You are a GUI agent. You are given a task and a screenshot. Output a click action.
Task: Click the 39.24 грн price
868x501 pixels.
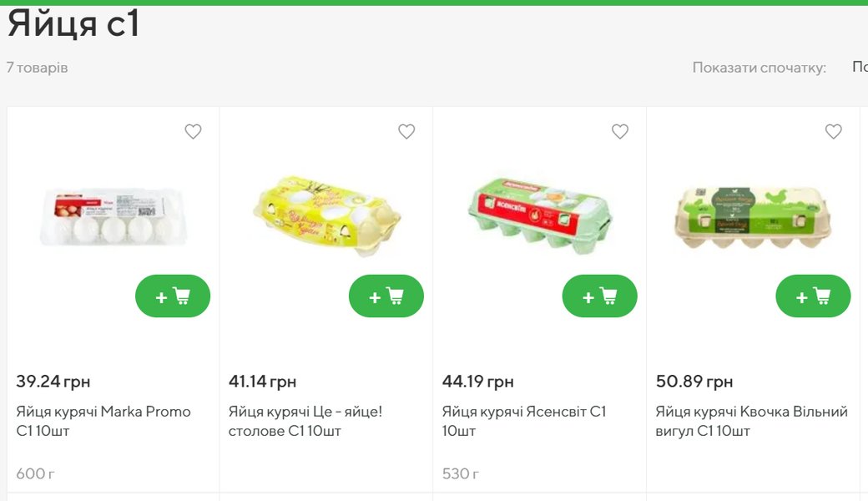(x=53, y=382)
